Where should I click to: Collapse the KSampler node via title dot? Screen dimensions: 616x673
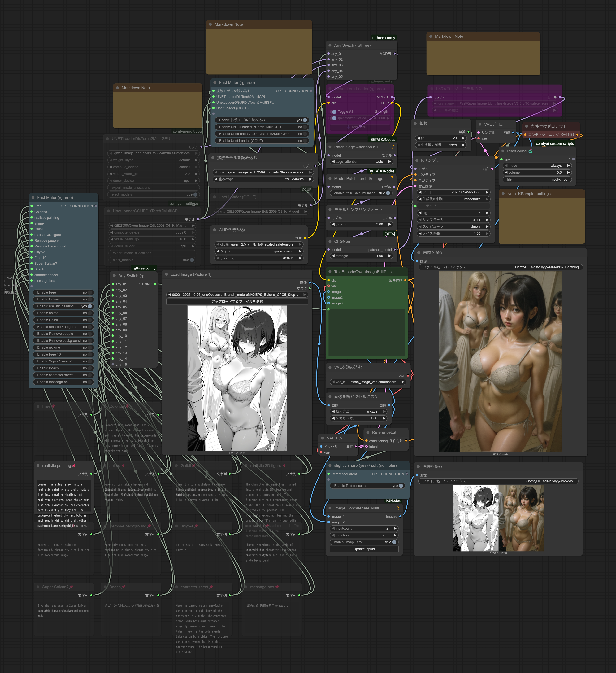point(416,160)
